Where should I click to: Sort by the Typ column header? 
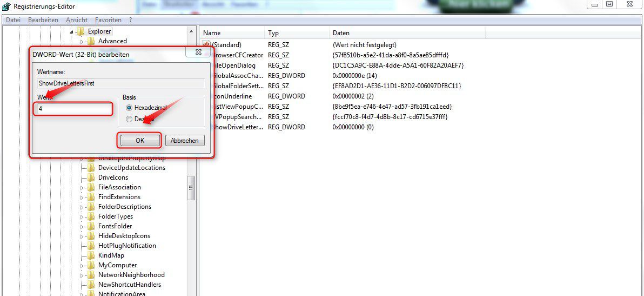coord(297,33)
